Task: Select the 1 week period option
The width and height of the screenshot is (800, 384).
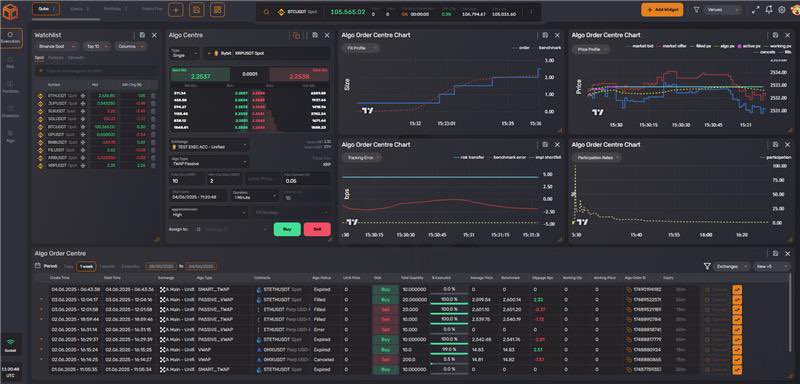Action: (86, 266)
